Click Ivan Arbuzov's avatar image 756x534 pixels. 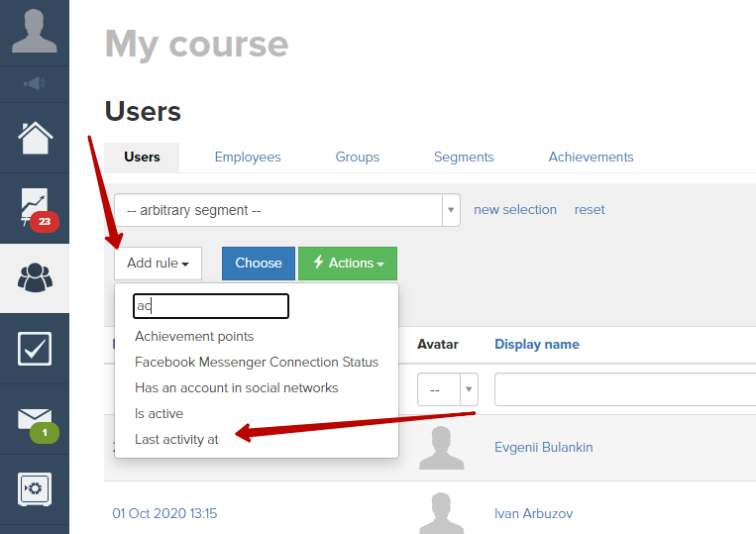(441, 513)
